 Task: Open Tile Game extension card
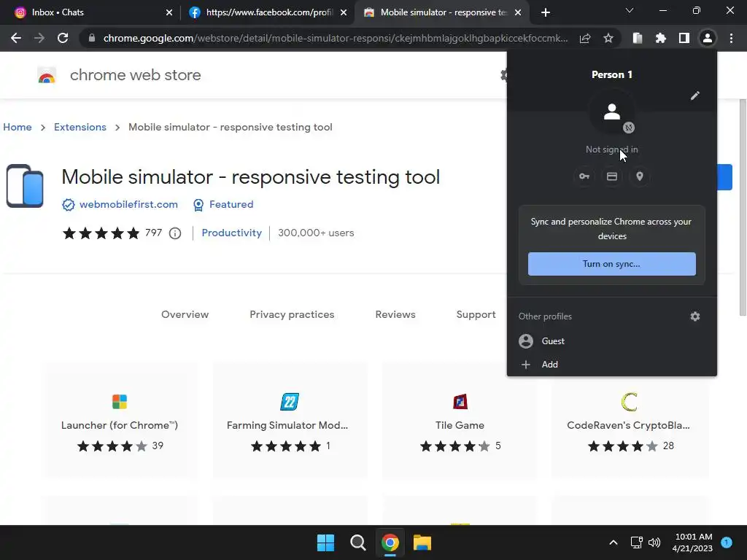[x=460, y=420]
